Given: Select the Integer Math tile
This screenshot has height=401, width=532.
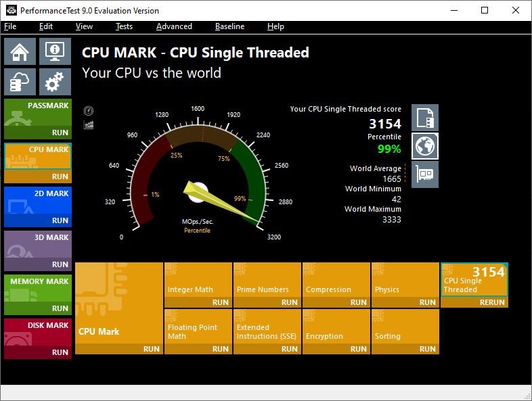Looking at the screenshot, I should [198, 280].
